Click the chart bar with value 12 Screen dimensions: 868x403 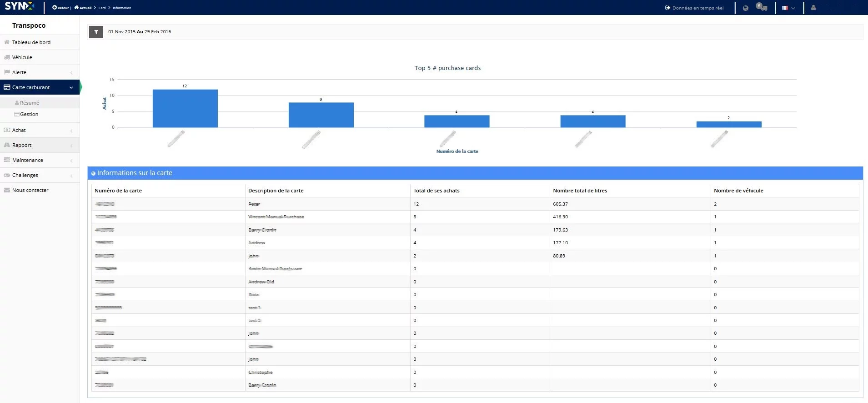[x=185, y=108]
